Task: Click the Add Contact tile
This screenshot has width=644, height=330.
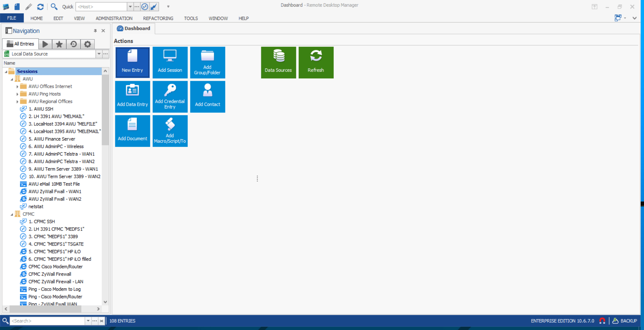Action: tap(208, 97)
